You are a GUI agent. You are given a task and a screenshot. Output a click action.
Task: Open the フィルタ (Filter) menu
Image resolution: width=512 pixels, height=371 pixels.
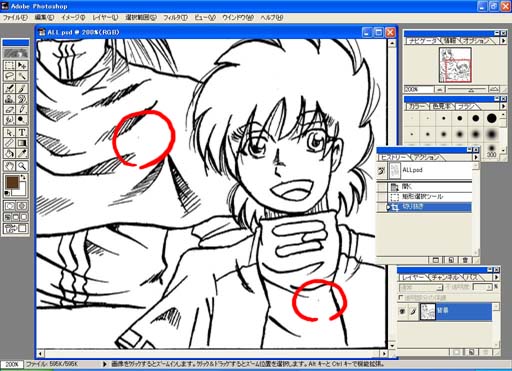[175, 18]
